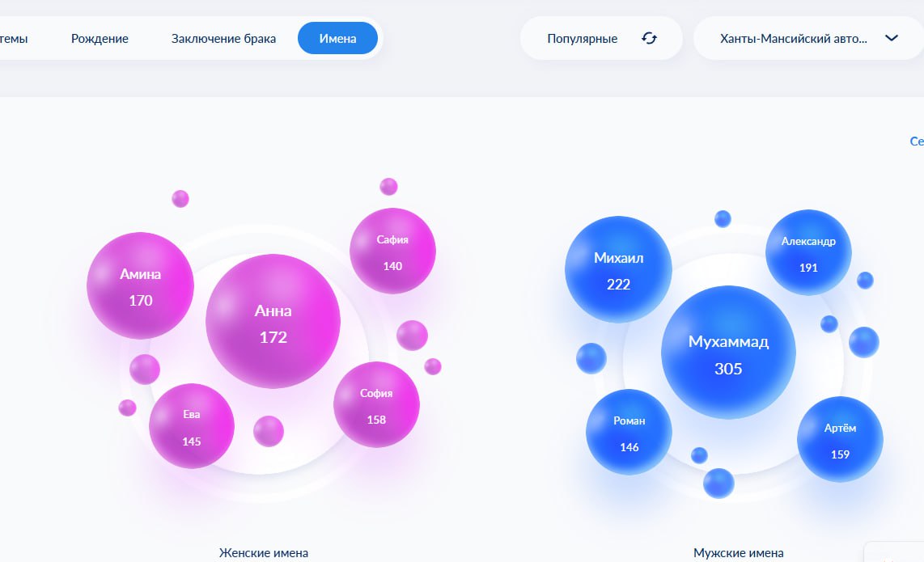
Task: Click the Женские имена caption
Action: 264,553
